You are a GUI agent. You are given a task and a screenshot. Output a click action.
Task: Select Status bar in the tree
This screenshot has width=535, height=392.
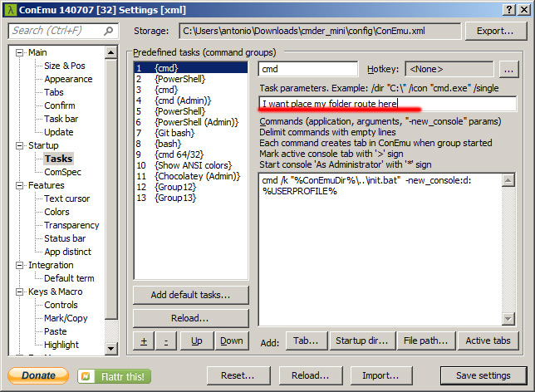tap(65, 239)
